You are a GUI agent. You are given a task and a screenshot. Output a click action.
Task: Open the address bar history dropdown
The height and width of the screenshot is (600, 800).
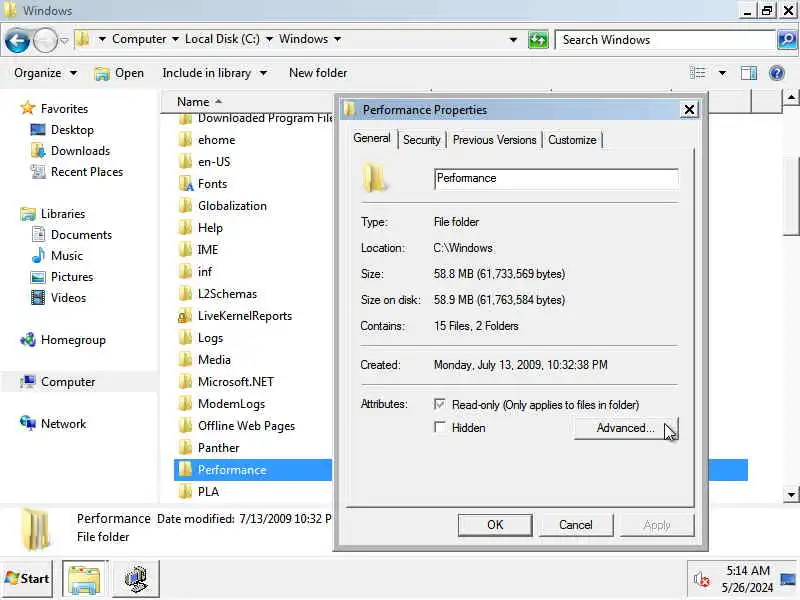click(x=513, y=40)
